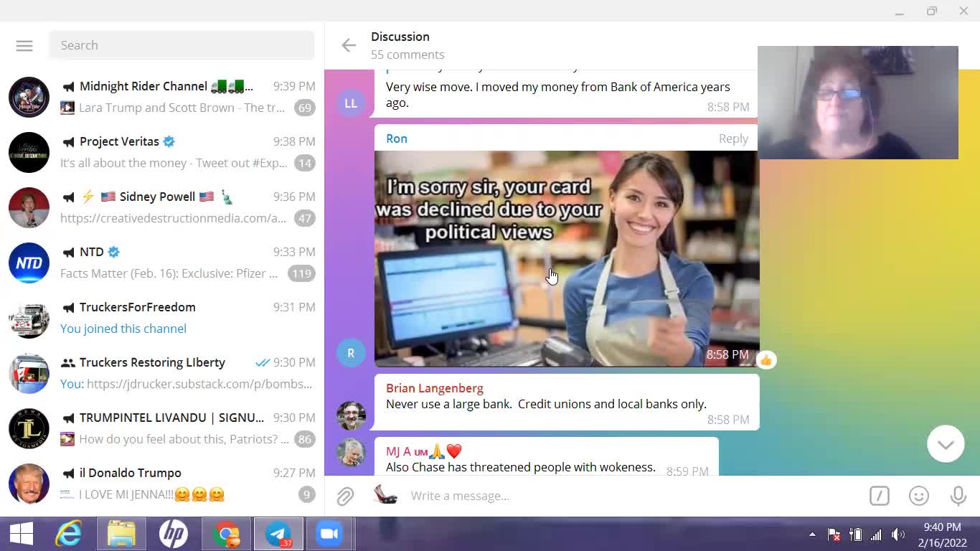Open Project Veritas channel

[x=162, y=152]
